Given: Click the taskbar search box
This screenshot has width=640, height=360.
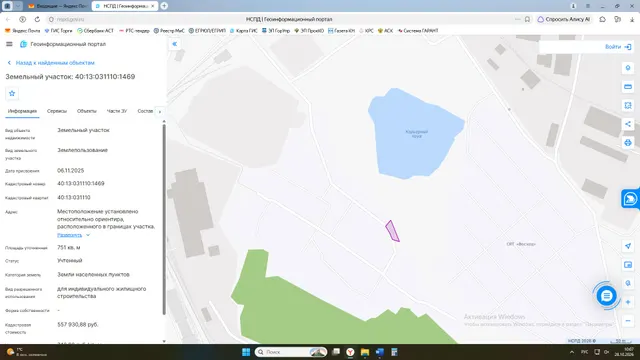Looking at the screenshot, I should 291,352.
